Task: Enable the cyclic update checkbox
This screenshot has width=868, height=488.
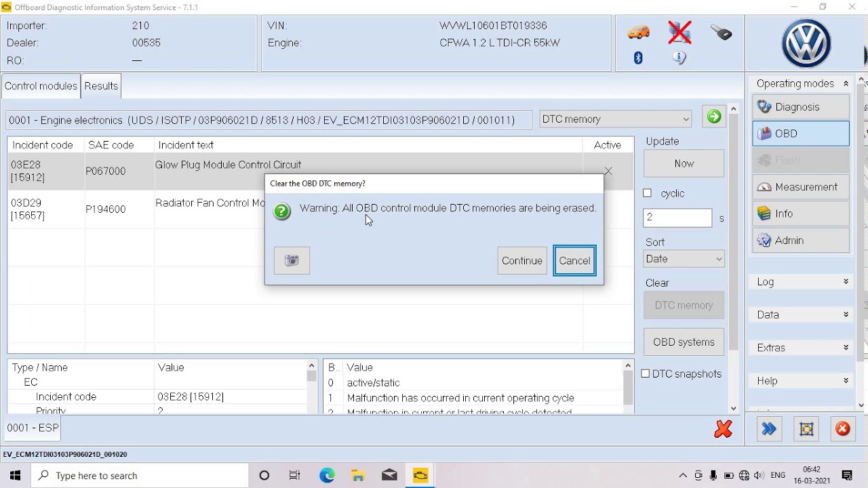Action: tap(648, 193)
